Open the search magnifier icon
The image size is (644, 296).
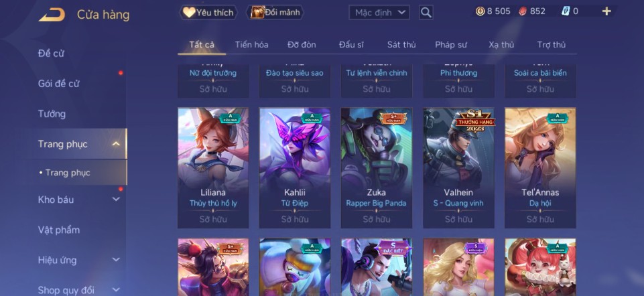pos(426,12)
